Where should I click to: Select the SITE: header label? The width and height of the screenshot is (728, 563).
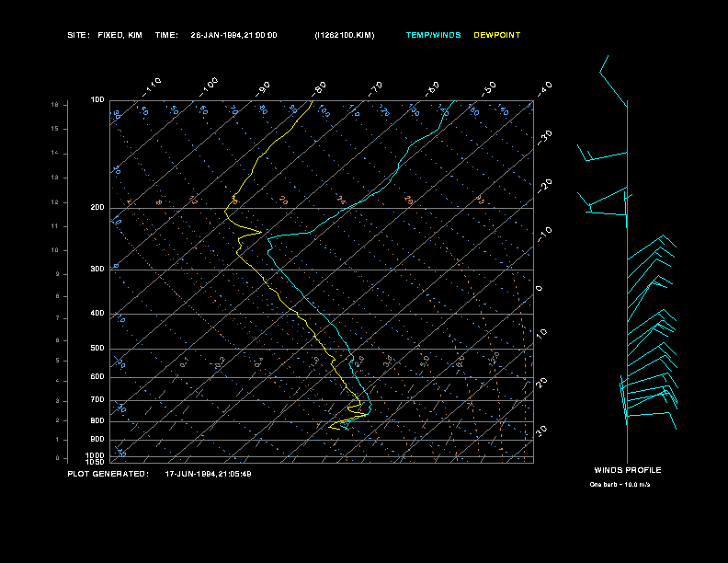(x=78, y=35)
